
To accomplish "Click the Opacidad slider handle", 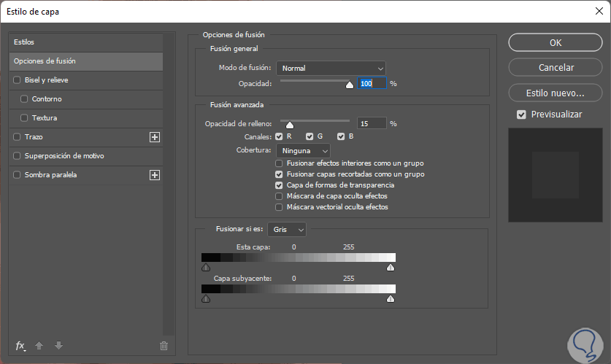I will click(350, 85).
